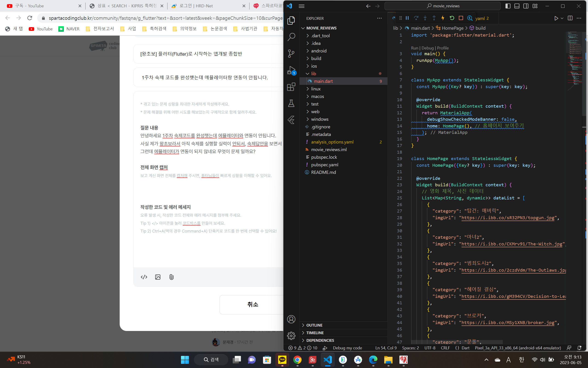Open Source Control view in VS Code
Viewport: 588px width, 368px height.
[291, 54]
